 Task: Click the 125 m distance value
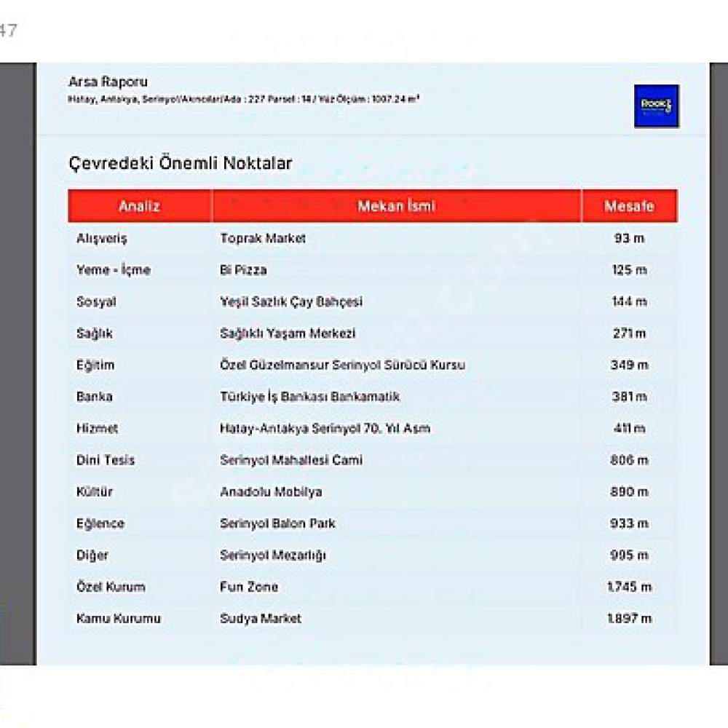click(x=630, y=270)
